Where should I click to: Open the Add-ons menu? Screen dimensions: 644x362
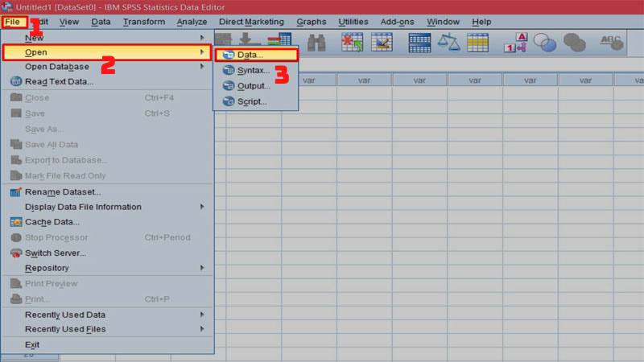pos(397,22)
